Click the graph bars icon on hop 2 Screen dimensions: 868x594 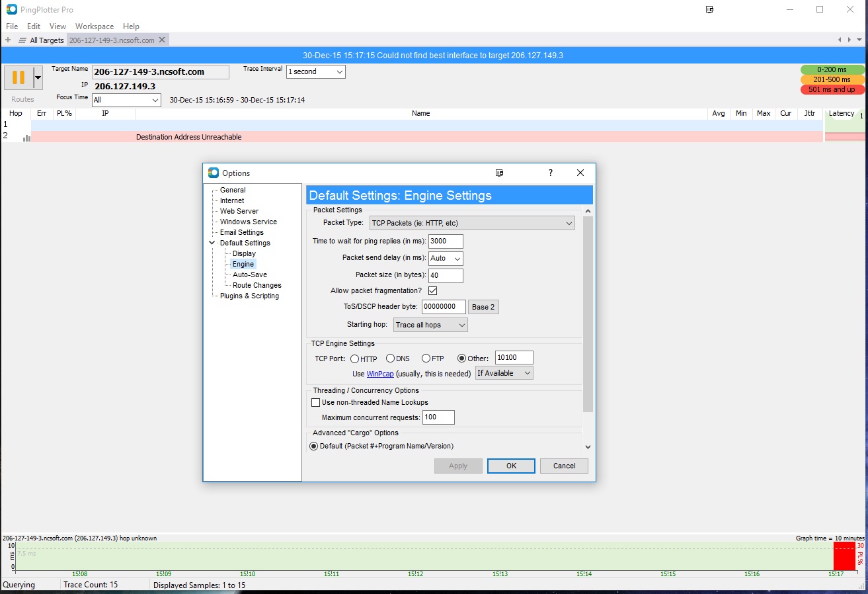click(26, 138)
